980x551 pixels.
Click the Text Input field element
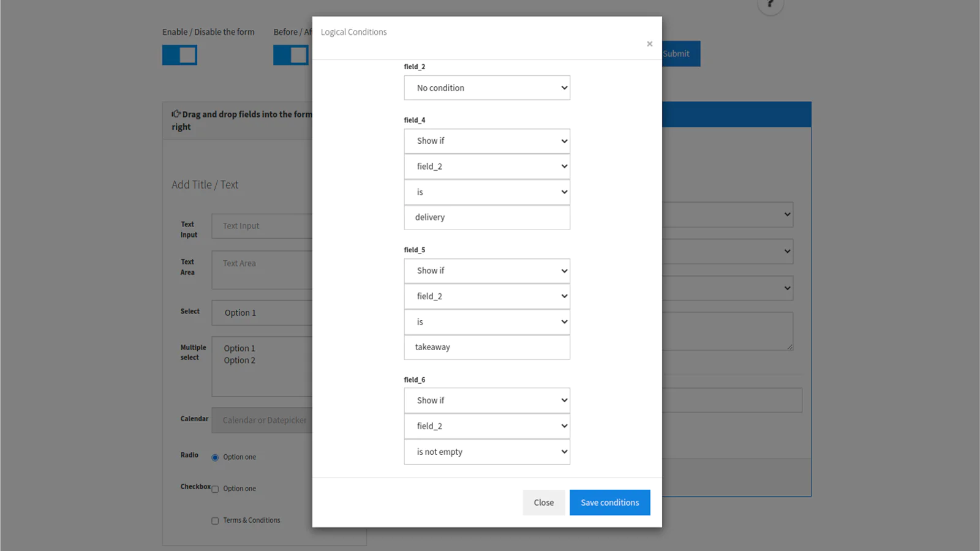point(262,226)
